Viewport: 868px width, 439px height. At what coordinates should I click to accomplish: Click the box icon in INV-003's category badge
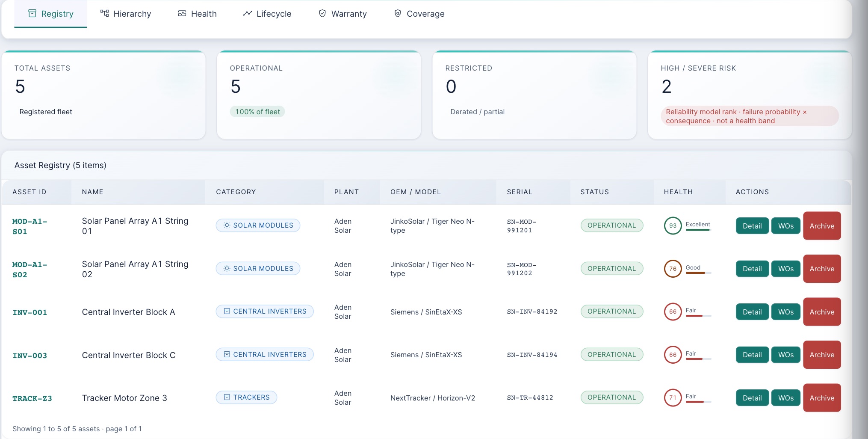pyautogui.click(x=227, y=354)
